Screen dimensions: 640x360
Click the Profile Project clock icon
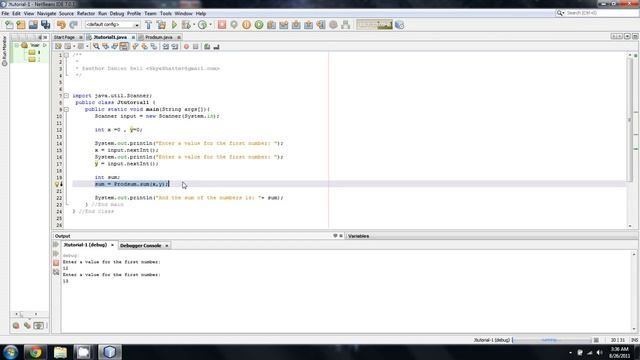[x=202, y=25]
